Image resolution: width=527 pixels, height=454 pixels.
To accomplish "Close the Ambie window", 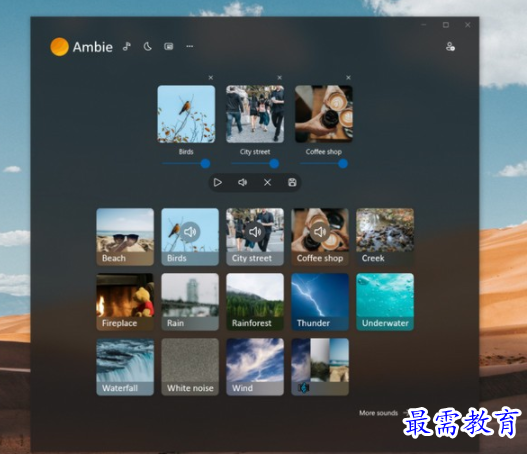I will pyautogui.click(x=468, y=25).
